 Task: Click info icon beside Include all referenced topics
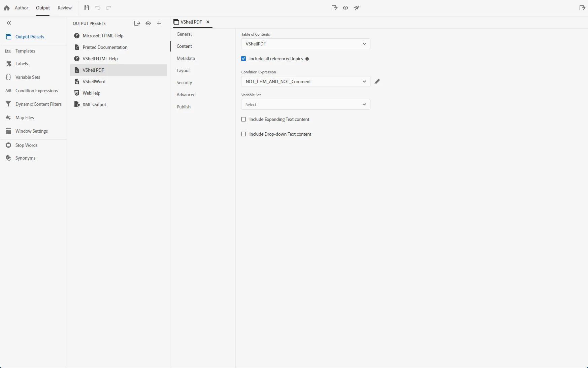[x=307, y=59]
